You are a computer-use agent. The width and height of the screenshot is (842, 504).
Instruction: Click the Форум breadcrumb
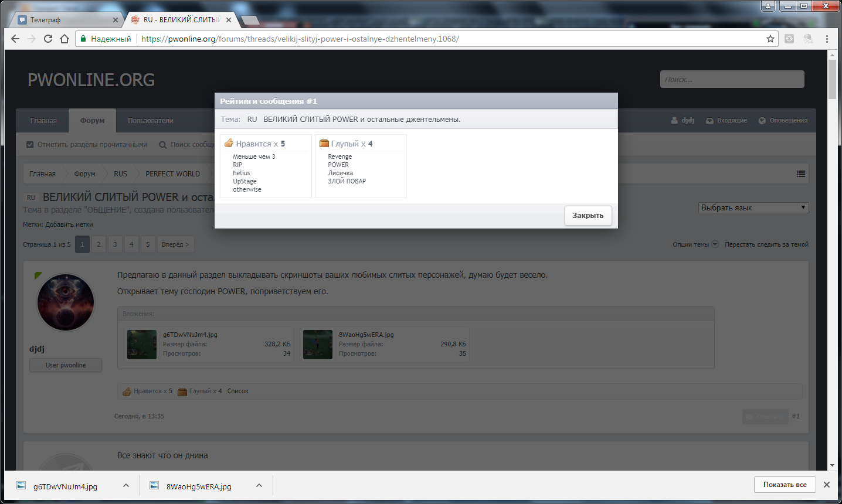coord(84,174)
